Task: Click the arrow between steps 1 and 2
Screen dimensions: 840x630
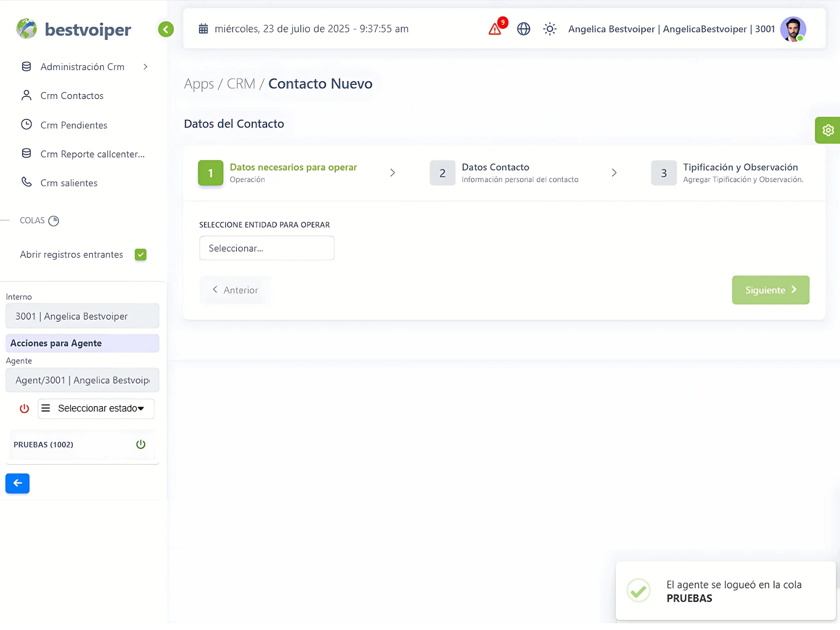Action: point(393,173)
